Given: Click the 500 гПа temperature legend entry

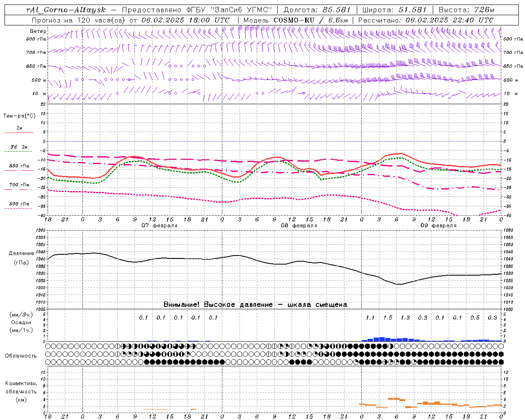Looking at the screenshot, I should 19,204.
